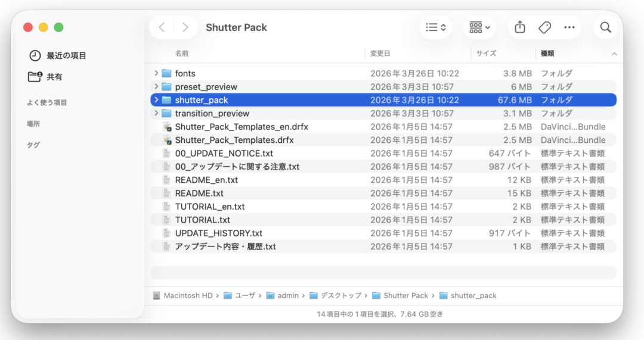
Task: Zoom the window with the green button
Action: [x=58, y=27]
